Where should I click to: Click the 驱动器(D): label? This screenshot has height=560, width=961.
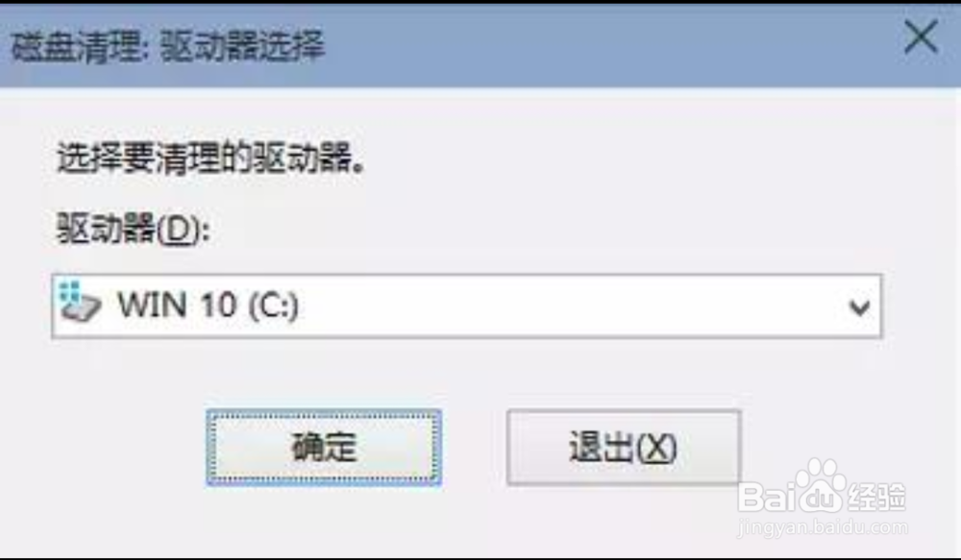pos(134,229)
